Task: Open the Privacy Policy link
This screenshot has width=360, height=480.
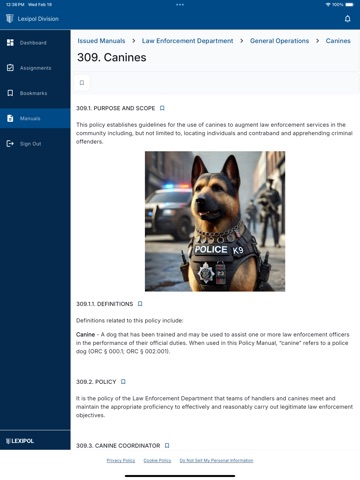Action: point(121,460)
